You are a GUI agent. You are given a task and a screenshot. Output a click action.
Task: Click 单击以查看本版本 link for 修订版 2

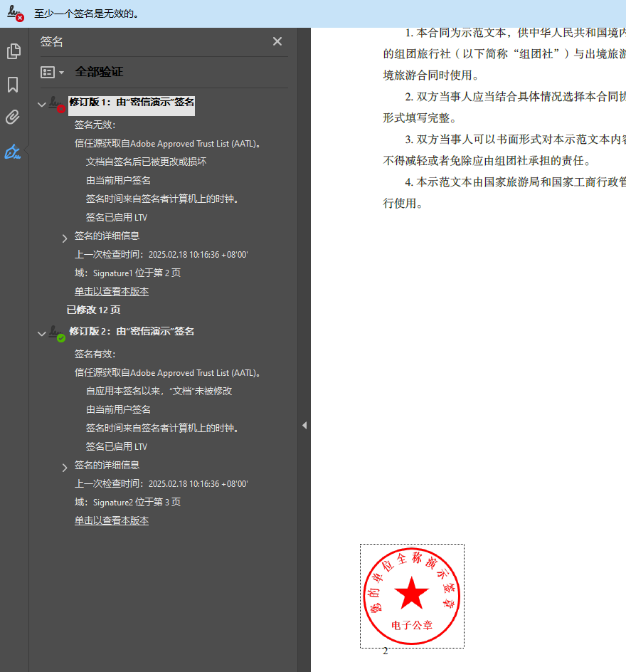click(112, 520)
